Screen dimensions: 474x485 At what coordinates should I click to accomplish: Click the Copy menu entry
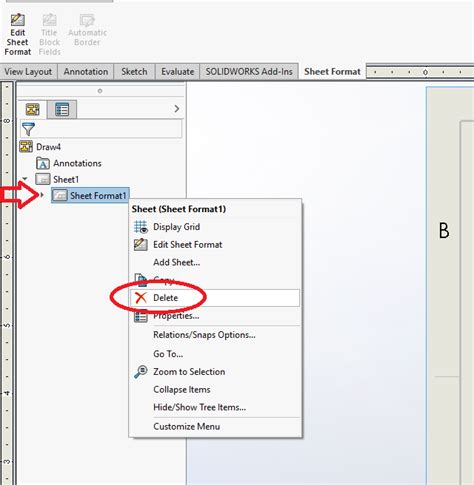[216, 280]
